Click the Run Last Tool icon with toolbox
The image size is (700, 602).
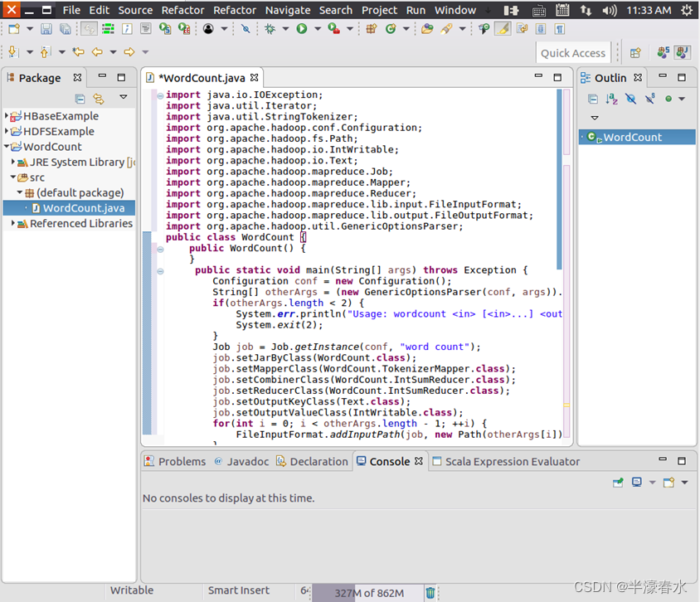tap(333, 29)
